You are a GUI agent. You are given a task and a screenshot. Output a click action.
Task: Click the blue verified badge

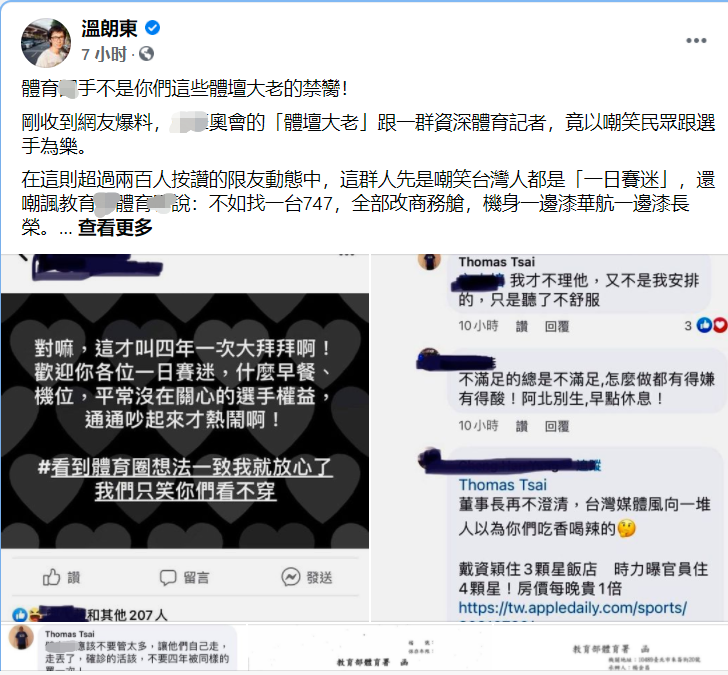coord(152,28)
